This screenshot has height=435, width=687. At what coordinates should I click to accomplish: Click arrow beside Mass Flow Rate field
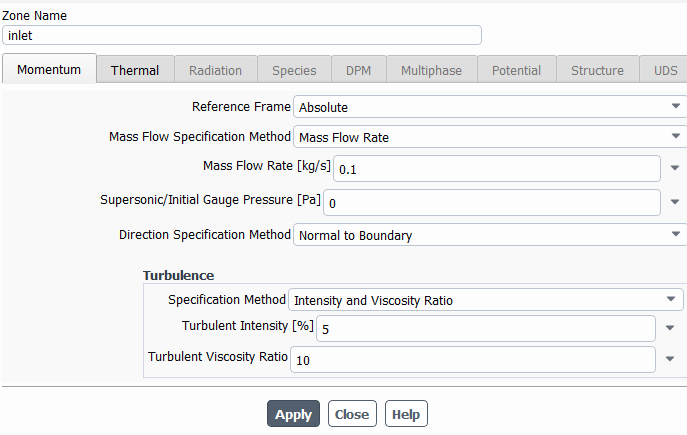point(675,168)
